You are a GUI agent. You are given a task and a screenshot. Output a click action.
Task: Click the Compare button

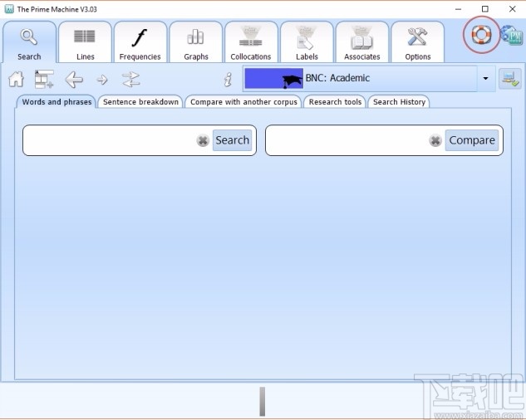click(x=472, y=140)
